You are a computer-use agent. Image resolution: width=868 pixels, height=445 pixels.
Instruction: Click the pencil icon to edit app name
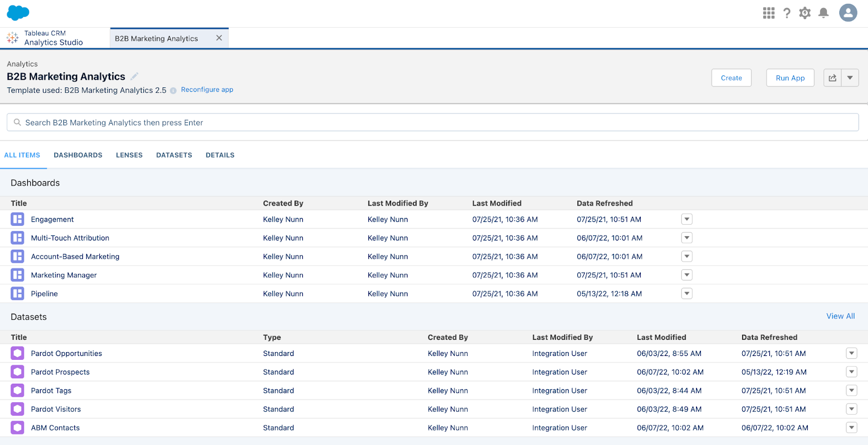coord(135,77)
